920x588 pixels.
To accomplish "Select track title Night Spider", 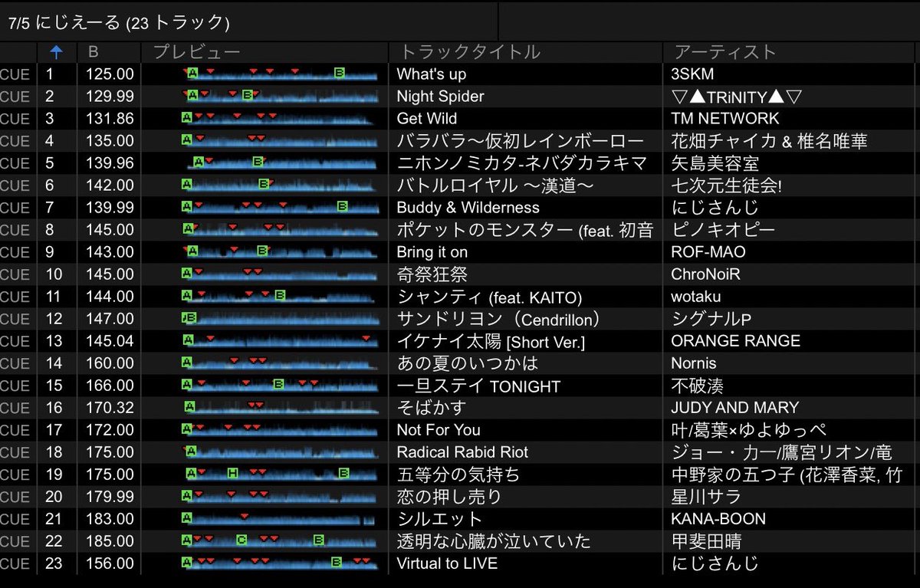I will tap(440, 97).
